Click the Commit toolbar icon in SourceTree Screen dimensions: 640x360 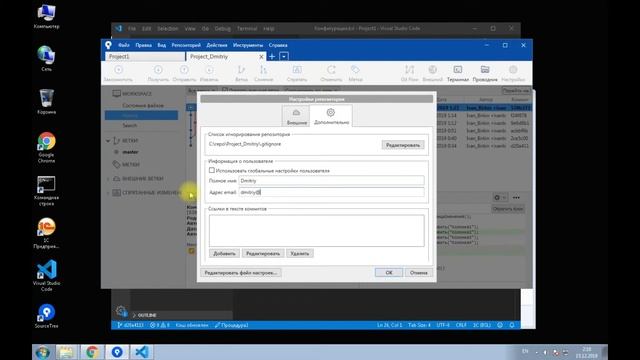118,73
